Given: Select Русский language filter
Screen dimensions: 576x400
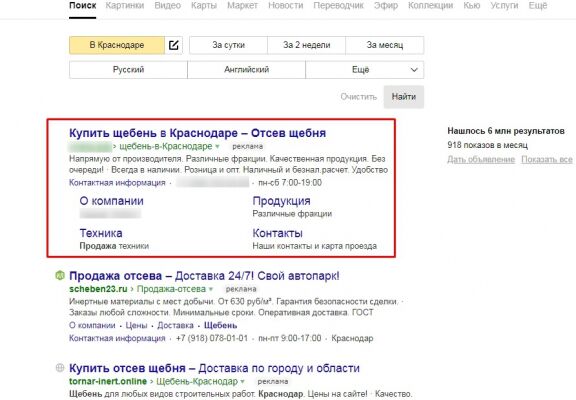Looking at the screenshot, I should tap(128, 70).
